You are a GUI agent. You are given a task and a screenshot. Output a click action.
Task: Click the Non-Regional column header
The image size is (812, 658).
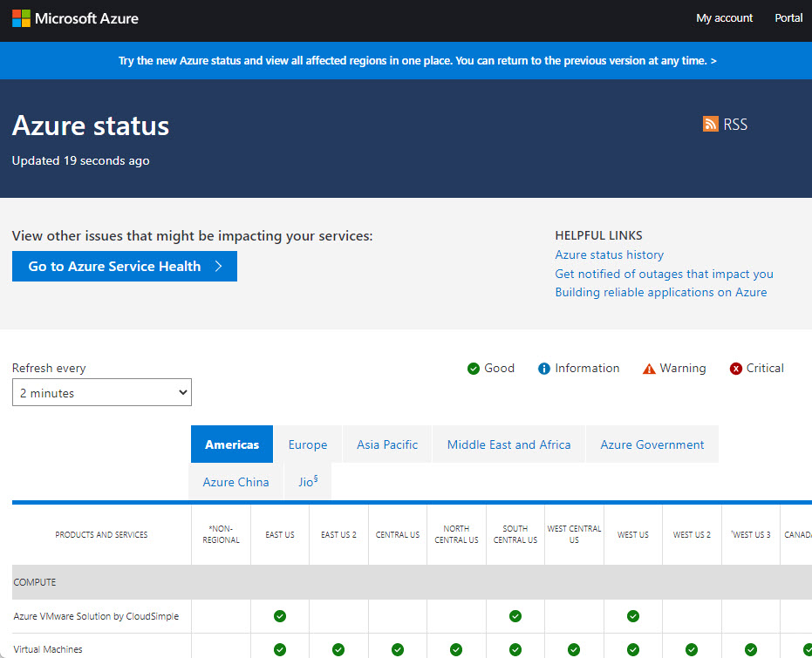222,534
